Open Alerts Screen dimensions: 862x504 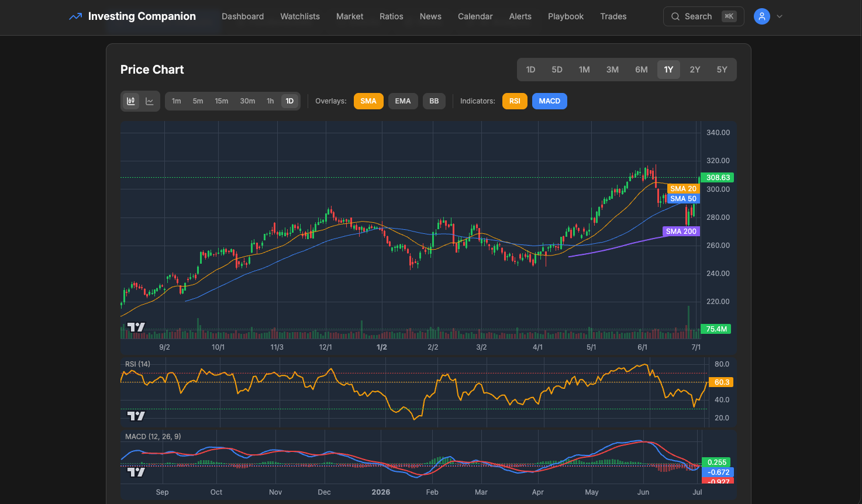click(520, 16)
